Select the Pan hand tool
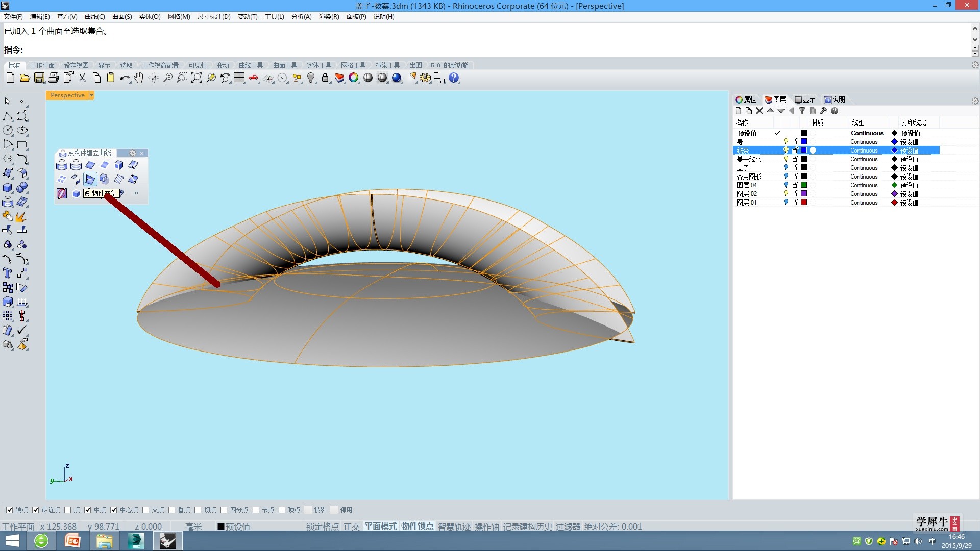This screenshot has height=551, width=980. click(x=139, y=78)
